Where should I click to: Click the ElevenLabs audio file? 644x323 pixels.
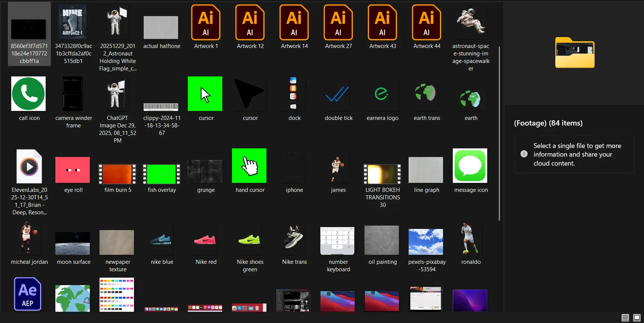pyautogui.click(x=29, y=166)
